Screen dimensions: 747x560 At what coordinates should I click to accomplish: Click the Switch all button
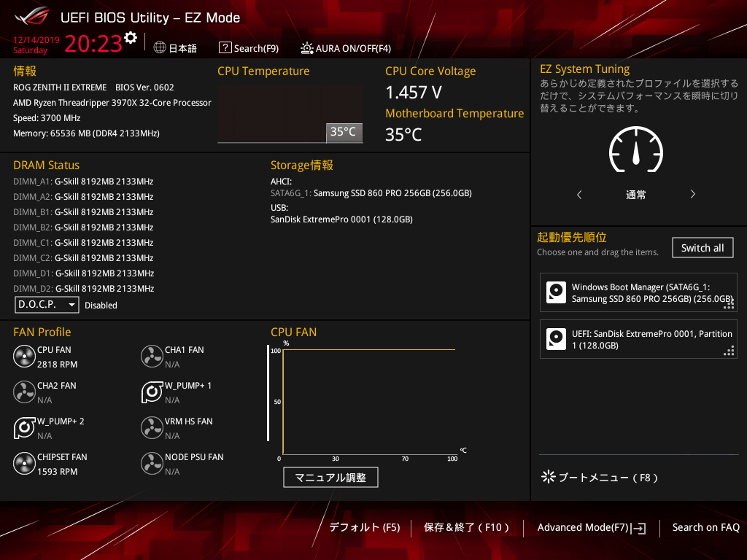click(703, 248)
